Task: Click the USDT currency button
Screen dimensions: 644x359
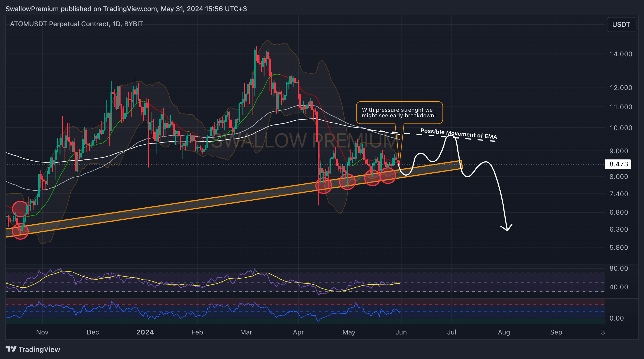Action: [621, 25]
